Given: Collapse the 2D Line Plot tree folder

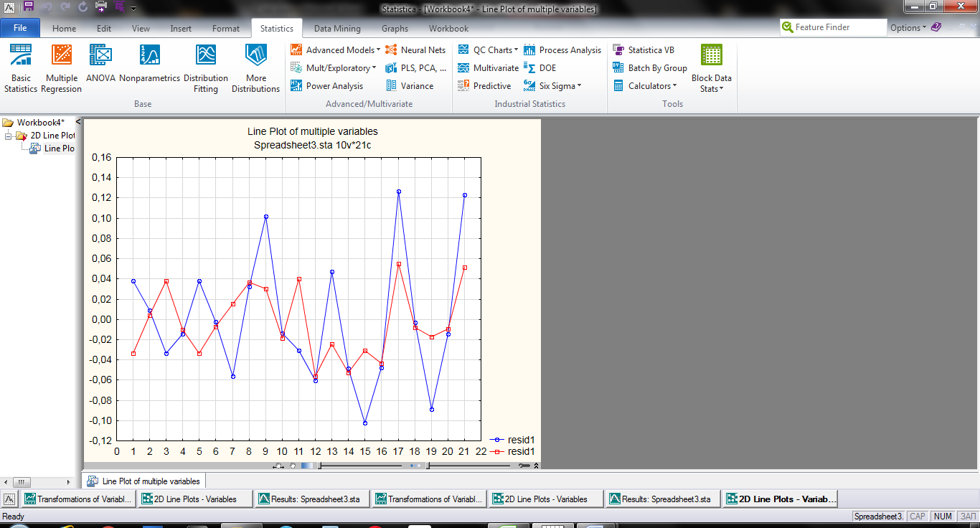Looking at the screenshot, I should click(8, 136).
